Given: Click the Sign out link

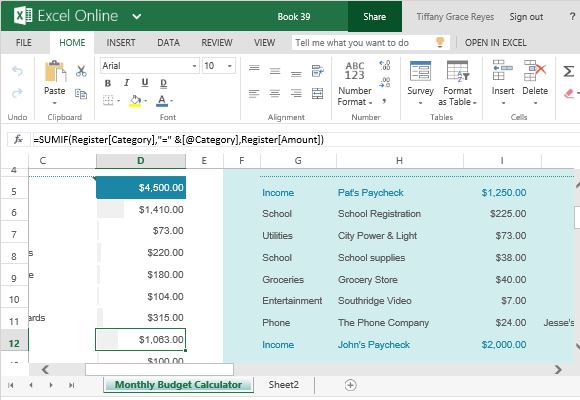Looking at the screenshot, I should point(526,17).
